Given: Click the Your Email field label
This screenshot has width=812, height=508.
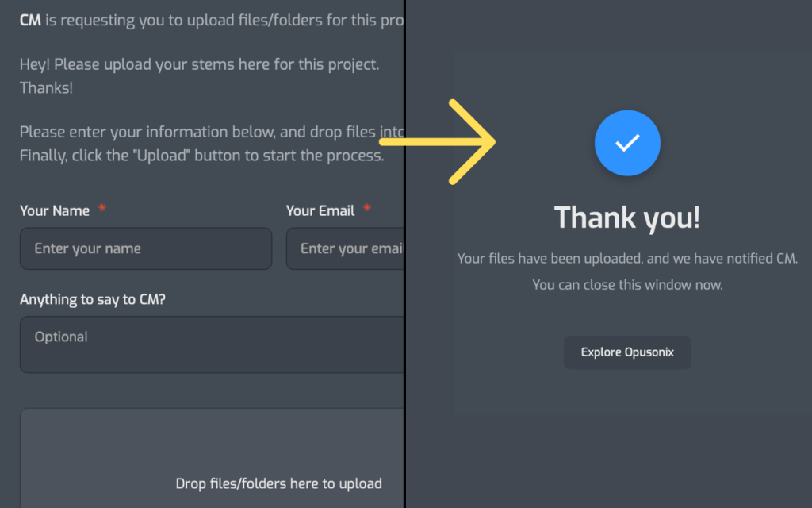Looking at the screenshot, I should pos(320,211).
